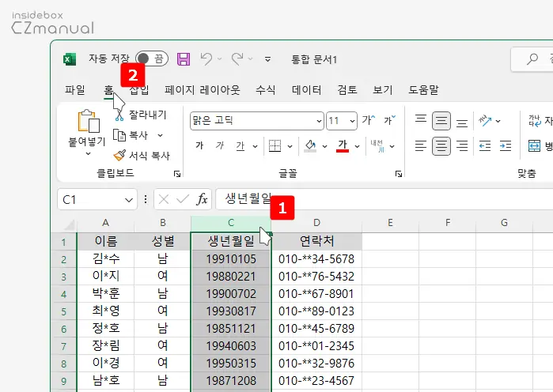Toggle Italic formatting (slanted 가)
Image resolution: width=553 pixels, height=392 pixels.
[220, 145]
